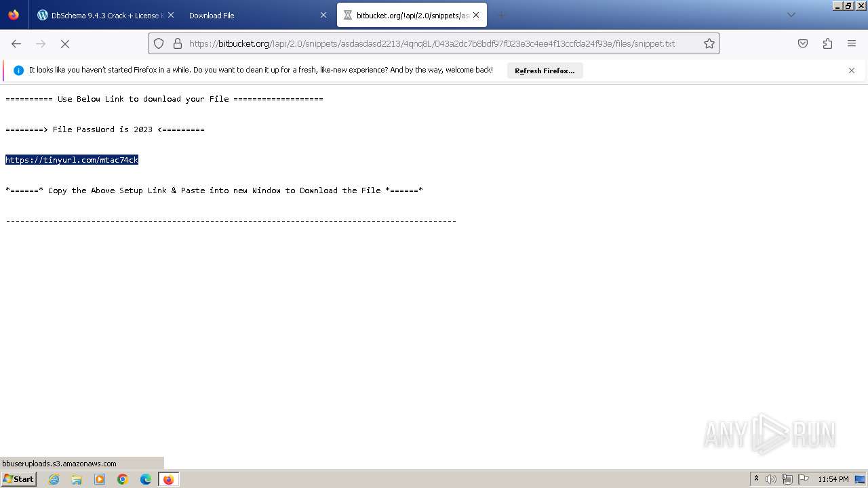Open the Firefox application hamburger menu
The image size is (868, 488).
pos(852,43)
